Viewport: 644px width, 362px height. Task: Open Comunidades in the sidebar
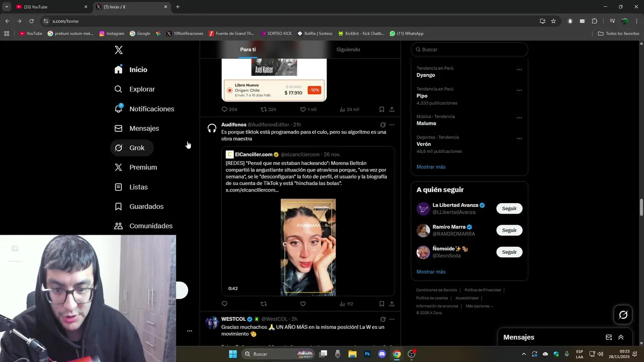143,226
